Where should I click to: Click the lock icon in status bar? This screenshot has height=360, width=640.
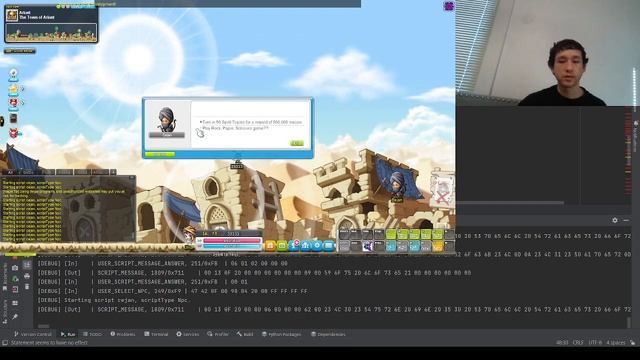click(x=632, y=342)
